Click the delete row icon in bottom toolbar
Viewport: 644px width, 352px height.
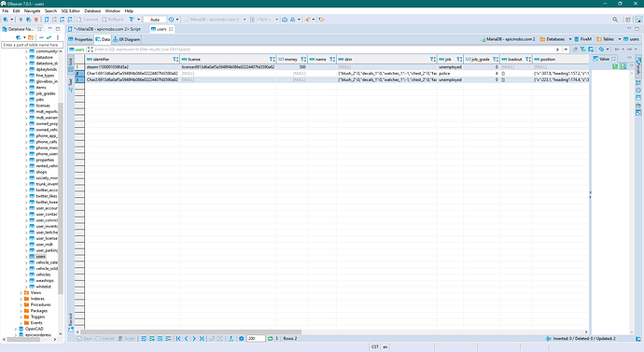coord(168,338)
